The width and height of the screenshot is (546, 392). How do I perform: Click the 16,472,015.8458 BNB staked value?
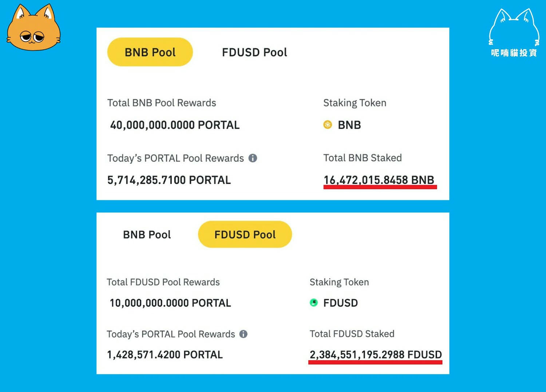point(379,180)
